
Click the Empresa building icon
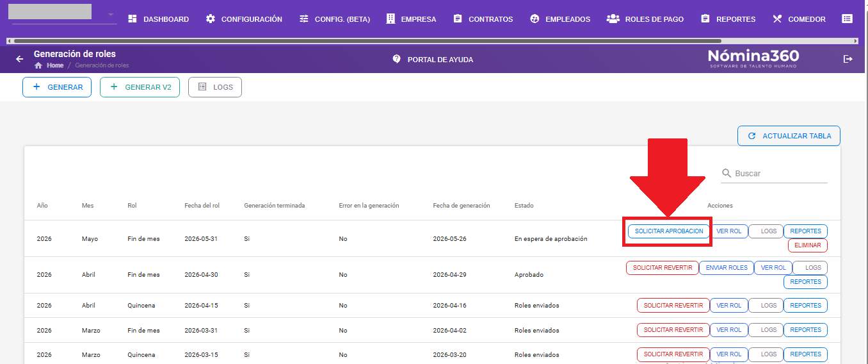pos(390,19)
